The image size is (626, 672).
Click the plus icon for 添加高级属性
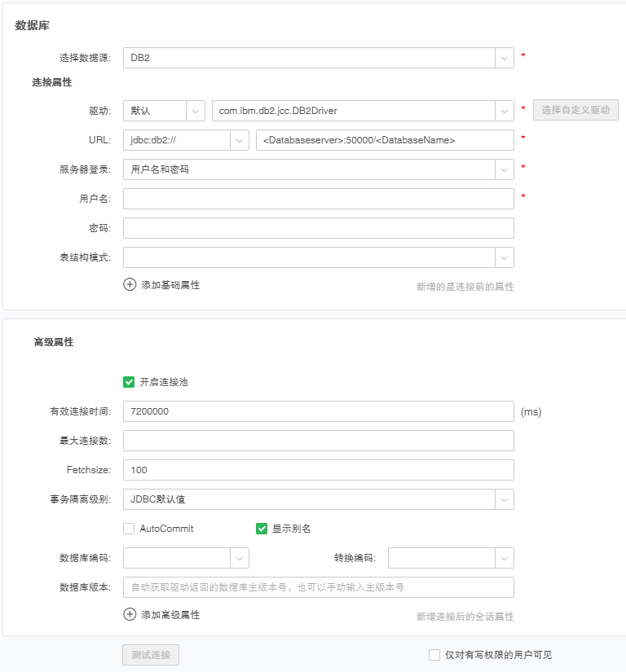130,614
